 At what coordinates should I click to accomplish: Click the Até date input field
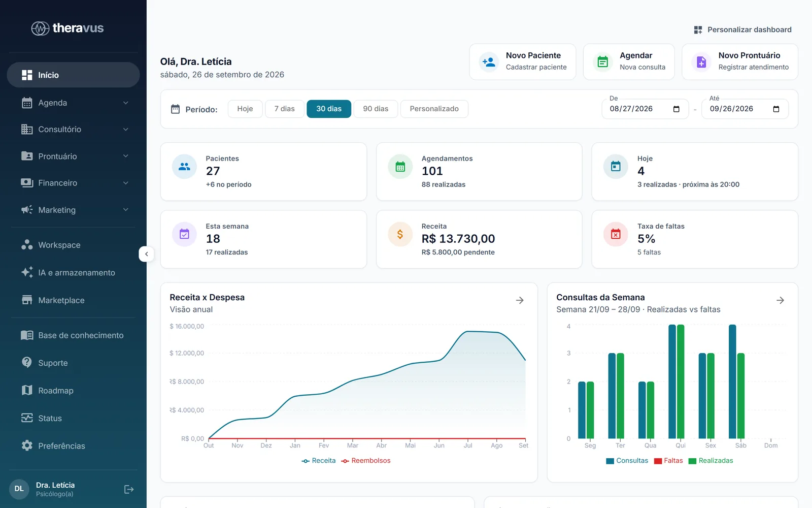tap(745, 109)
